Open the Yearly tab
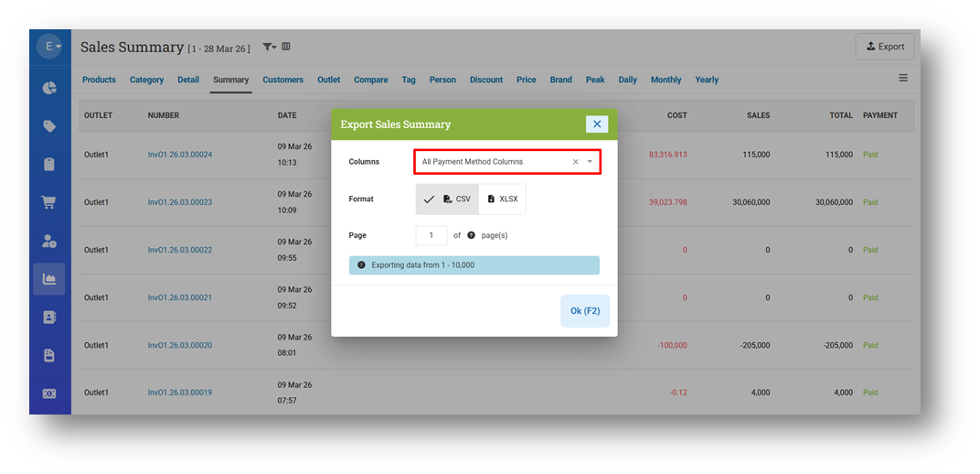The width and height of the screenshot is (980, 474). (x=707, y=80)
